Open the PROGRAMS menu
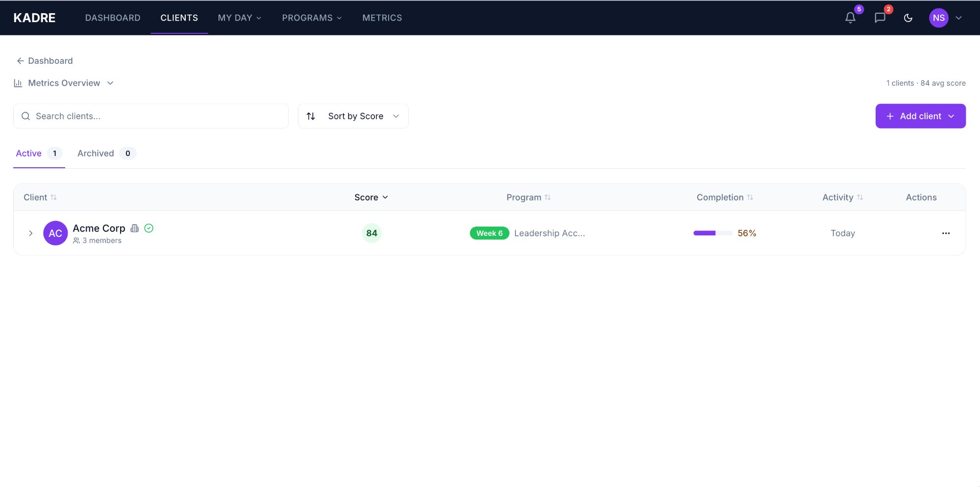The image size is (980, 487). [312, 18]
